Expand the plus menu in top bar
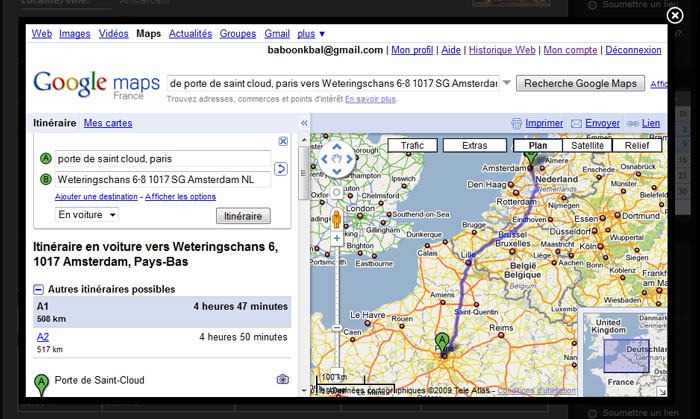Screen dimensions: 700x419 pos(311,33)
